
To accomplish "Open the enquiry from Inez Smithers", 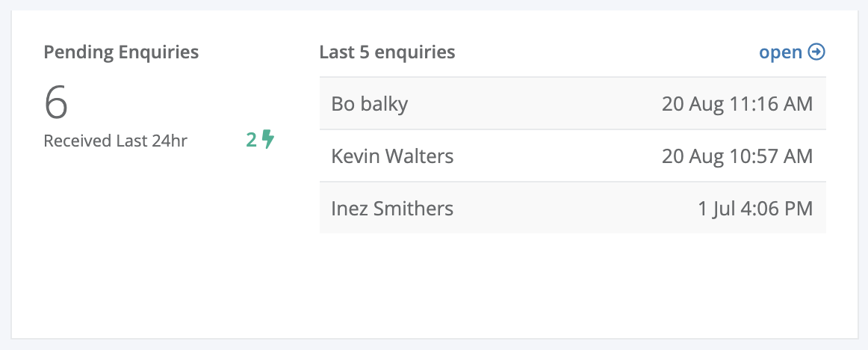I will coord(392,208).
